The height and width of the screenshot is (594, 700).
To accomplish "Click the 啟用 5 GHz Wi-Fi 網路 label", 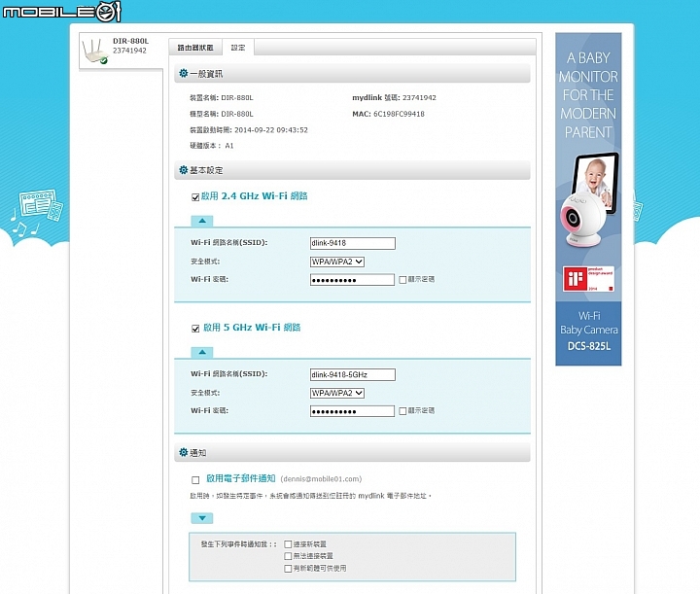I will point(252,327).
